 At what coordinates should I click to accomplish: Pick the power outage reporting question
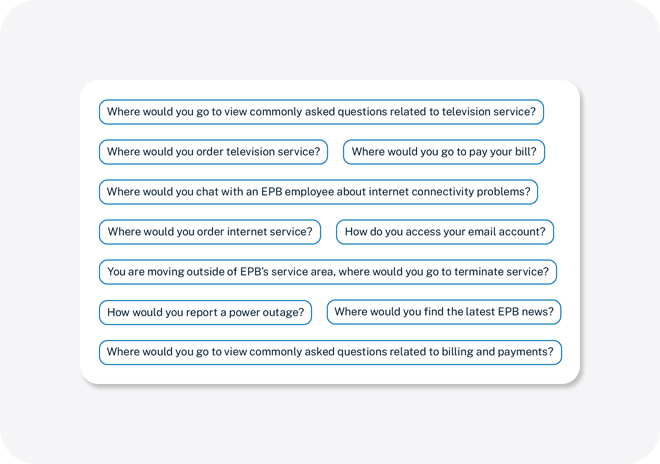tap(205, 312)
